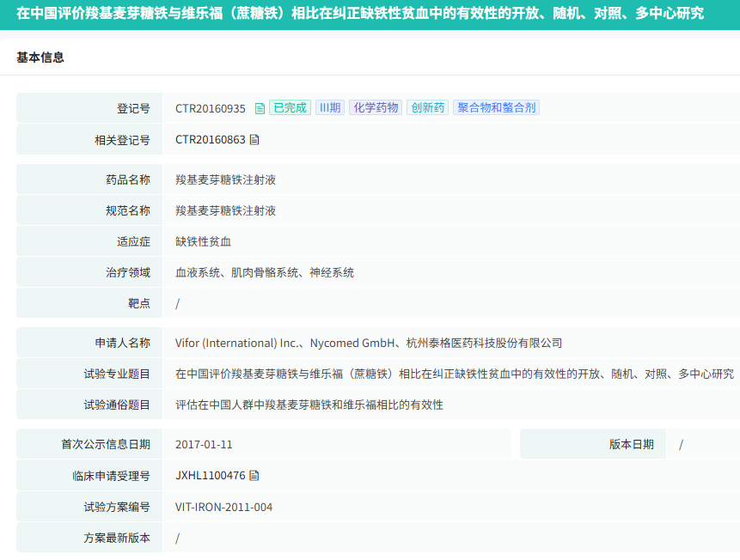
Task: Click the 方案最新版本 label
Action: 117,538
